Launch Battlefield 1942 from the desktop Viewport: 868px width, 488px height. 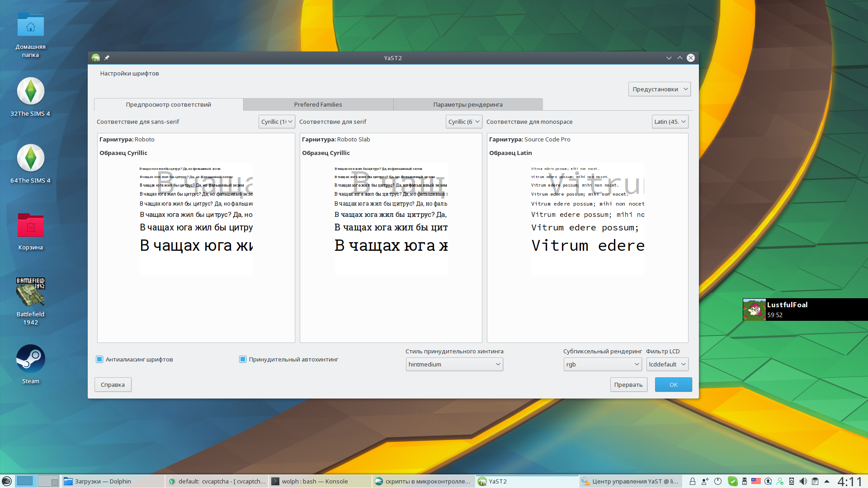coord(31,301)
